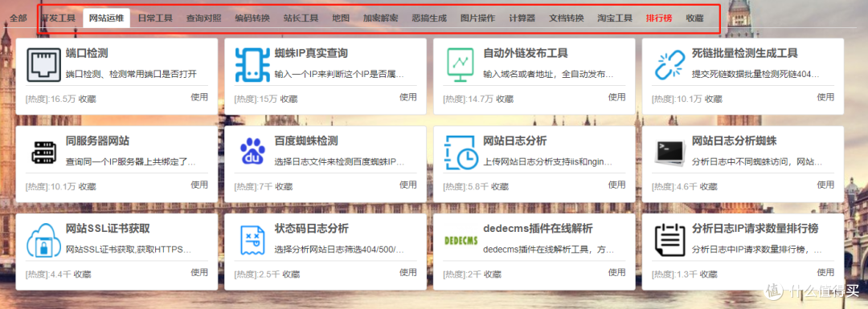Open the 同服务器网站 title link
Image resolution: width=868 pixels, height=309 pixels.
97,141
